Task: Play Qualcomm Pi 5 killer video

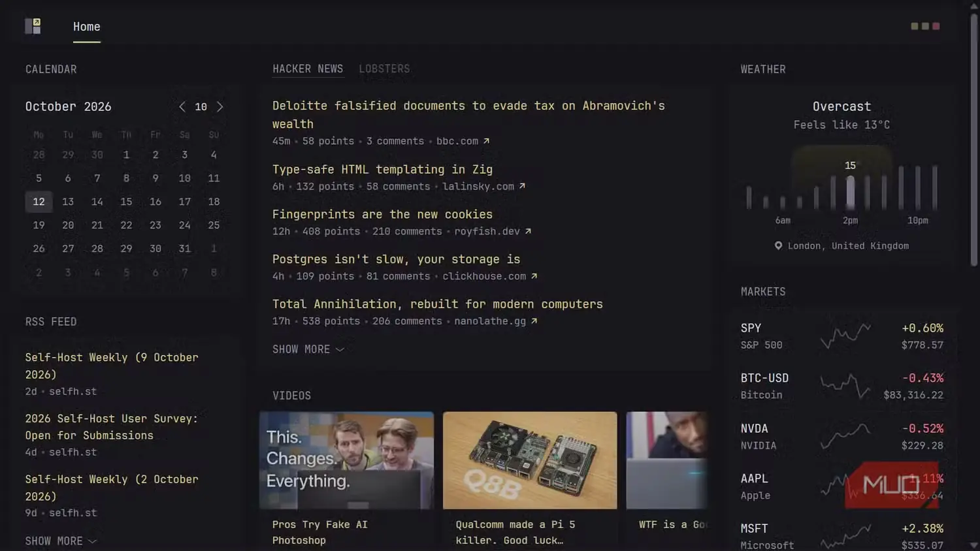Action: [x=530, y=460]
